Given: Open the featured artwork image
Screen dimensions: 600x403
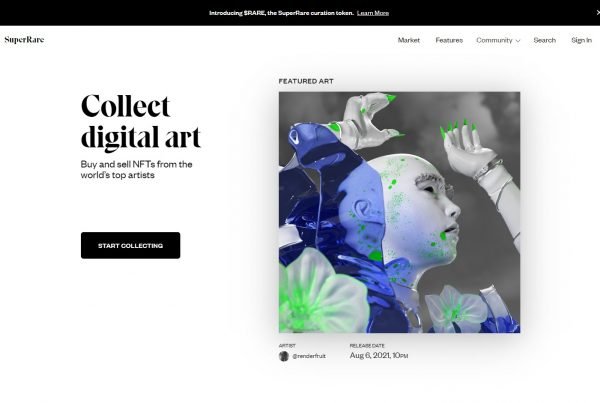Looking at the screenshot, I should pos(399,212).
